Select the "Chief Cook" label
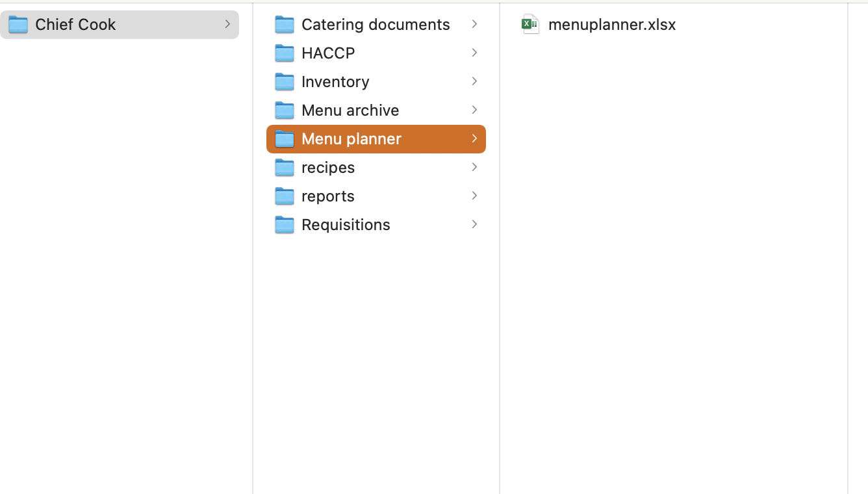The width and height of the screenshot is (868, 494). [75, 25]
